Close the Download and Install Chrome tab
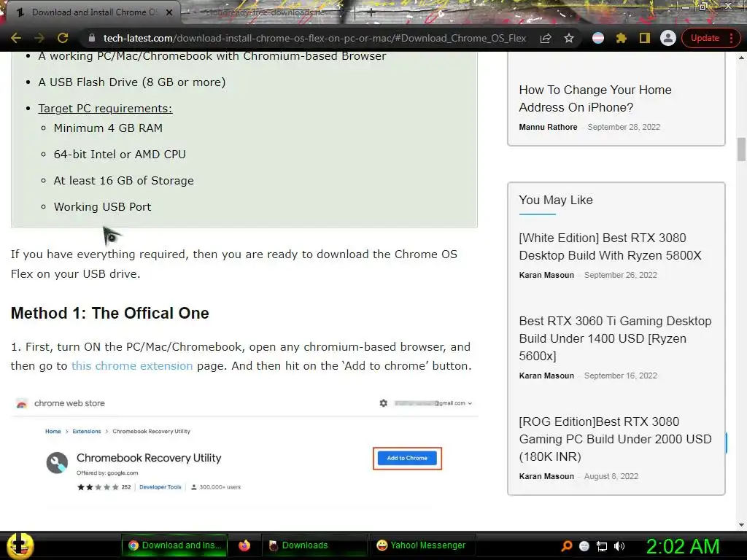The height and width of the screenshot is (560, 747). (x=169, y=12)
